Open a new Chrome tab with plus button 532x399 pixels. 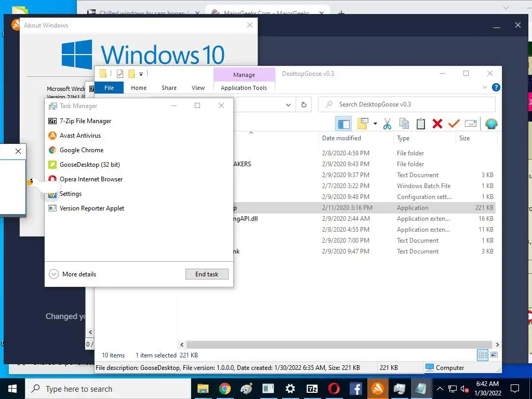(x=341, y=13)
